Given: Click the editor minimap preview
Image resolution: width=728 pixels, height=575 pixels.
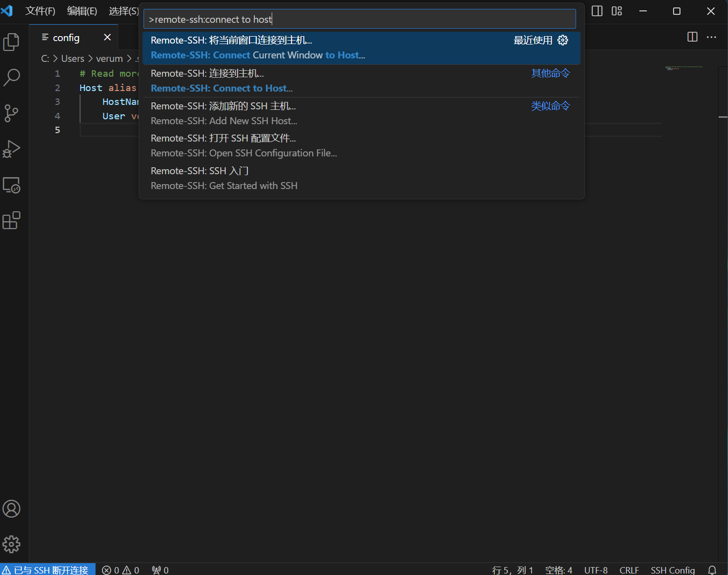Looking at the screenshot, I should [684, 68].
